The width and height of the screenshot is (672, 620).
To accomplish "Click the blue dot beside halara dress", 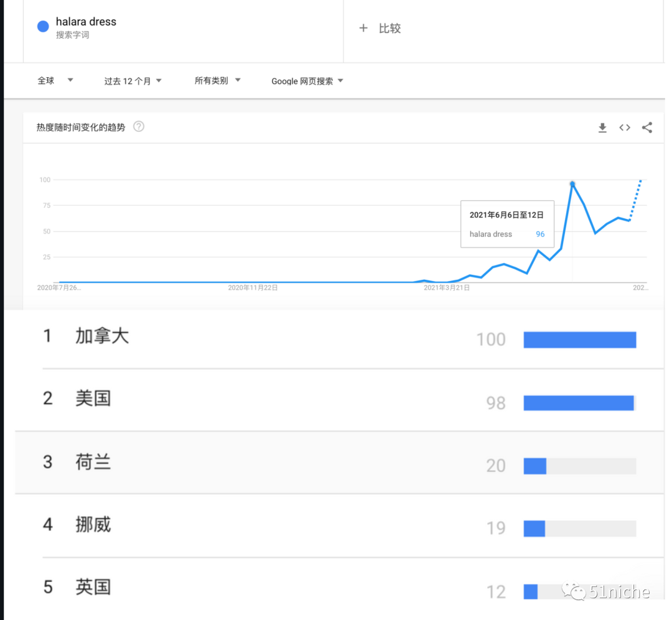I will (42, 26).
